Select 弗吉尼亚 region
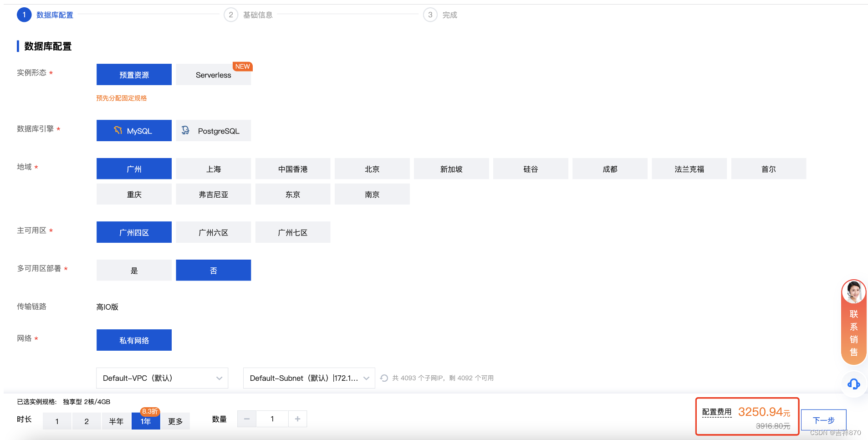 (213, 194)
